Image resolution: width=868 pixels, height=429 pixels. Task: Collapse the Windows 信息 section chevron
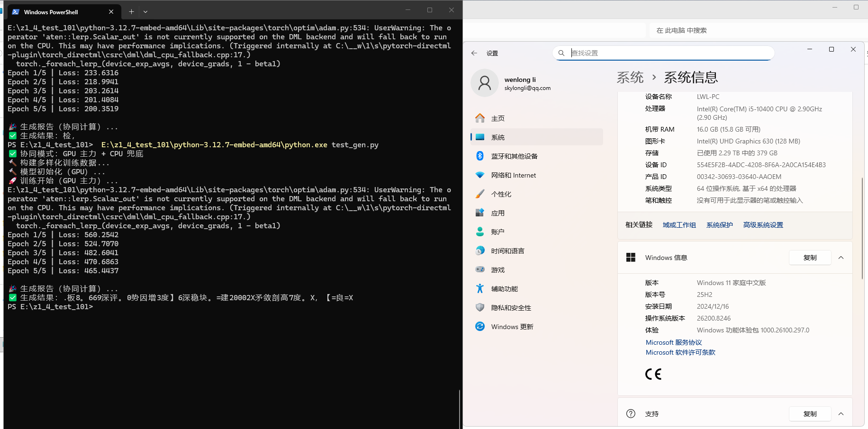coord(841,258)
